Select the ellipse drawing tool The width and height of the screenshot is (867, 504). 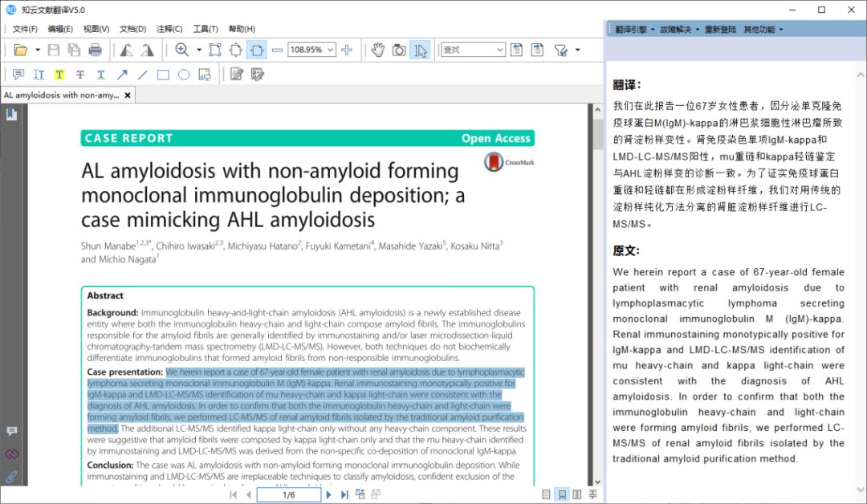click(184, 75)
